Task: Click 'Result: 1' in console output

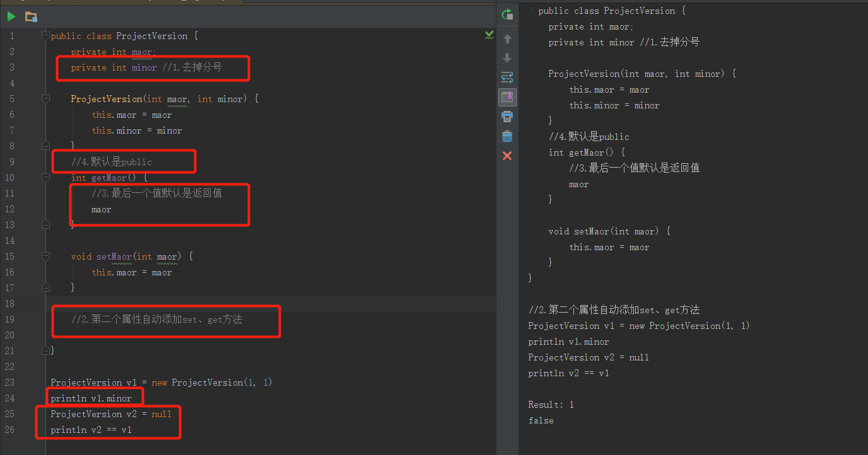Action: tap(551, 405)
